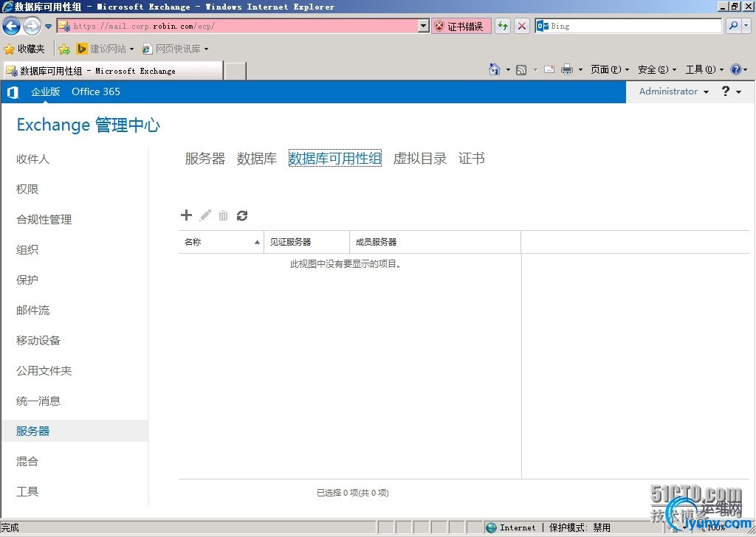Switch to the 虚拟目录 tab
The width and height of the screenshot is (756, 537).
coord(420,159)
